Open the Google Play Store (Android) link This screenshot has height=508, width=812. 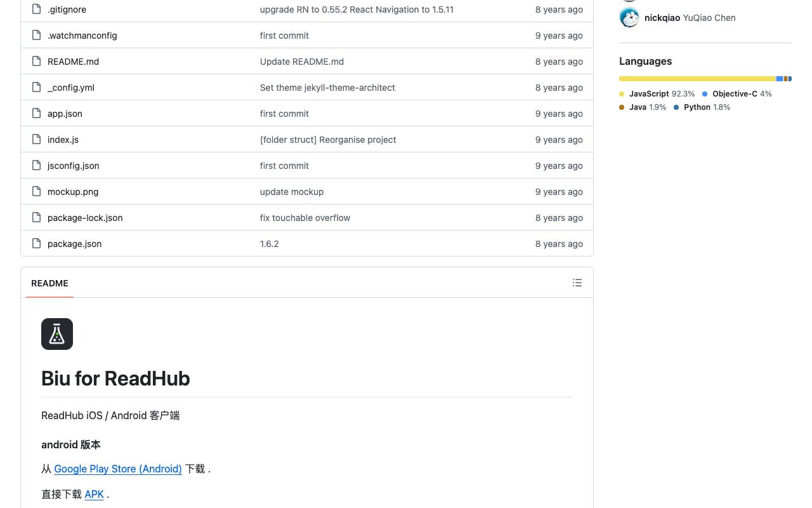[x=118, y=469]
